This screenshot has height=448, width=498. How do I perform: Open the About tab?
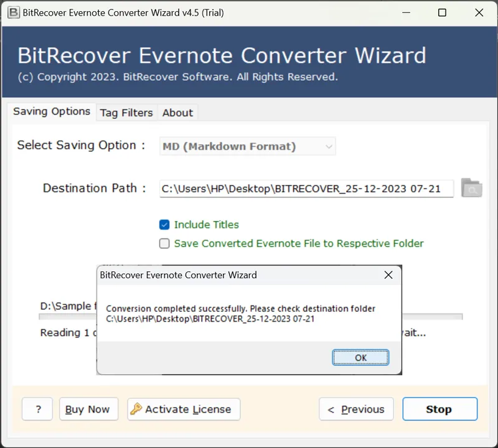pos(177,113)
